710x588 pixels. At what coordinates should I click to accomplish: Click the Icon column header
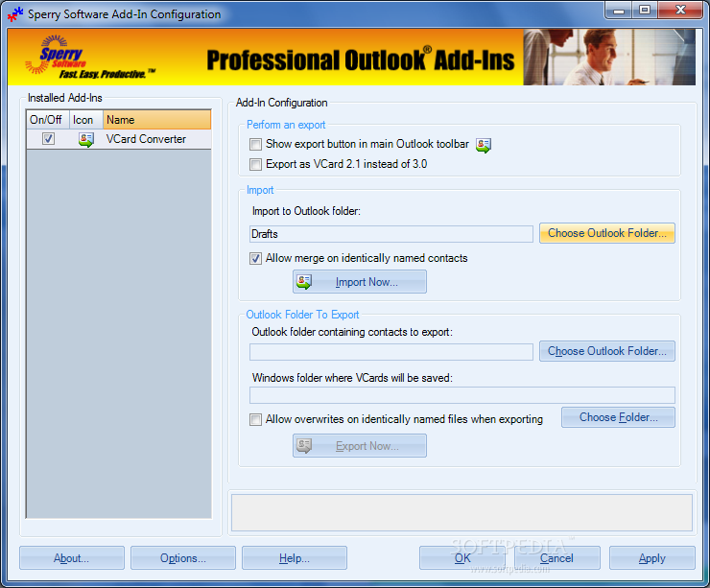(x=85, y=120)
